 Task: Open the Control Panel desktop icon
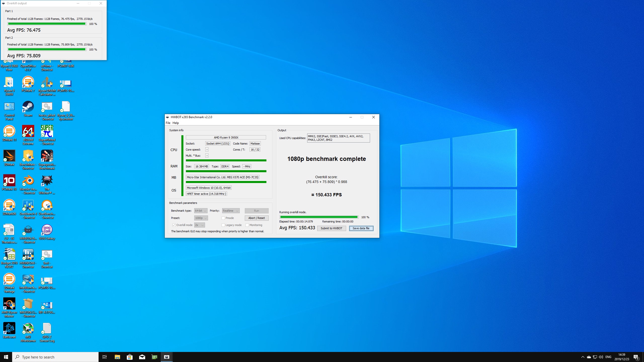coord(9,111)
